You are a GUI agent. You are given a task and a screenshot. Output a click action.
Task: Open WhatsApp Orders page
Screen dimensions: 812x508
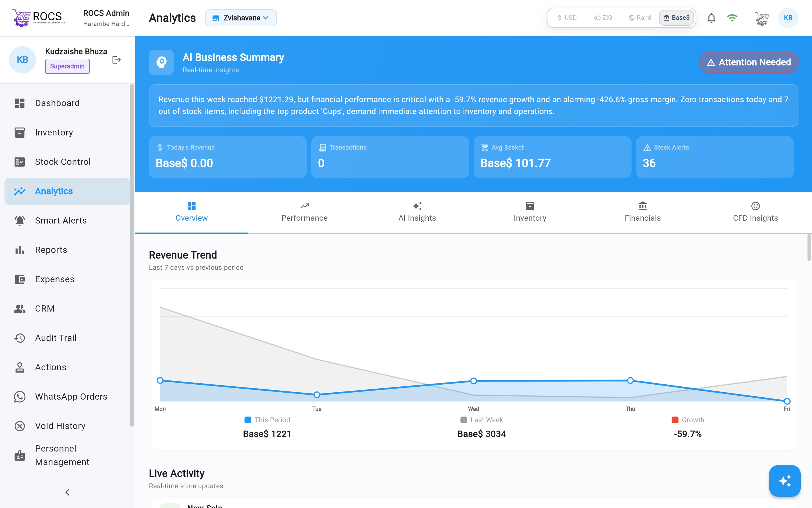tap(67, 397)
